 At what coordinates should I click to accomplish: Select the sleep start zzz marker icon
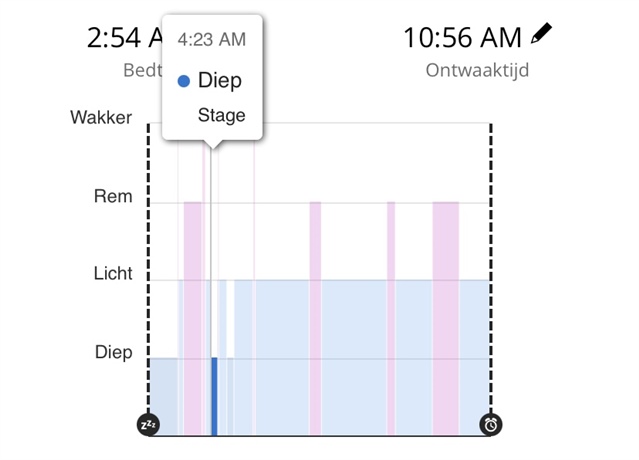148,425
